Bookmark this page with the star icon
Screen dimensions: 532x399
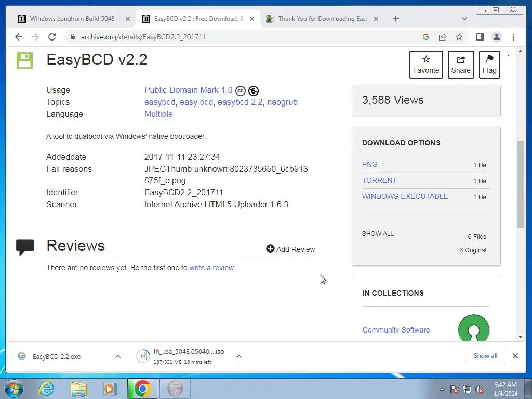459,37
